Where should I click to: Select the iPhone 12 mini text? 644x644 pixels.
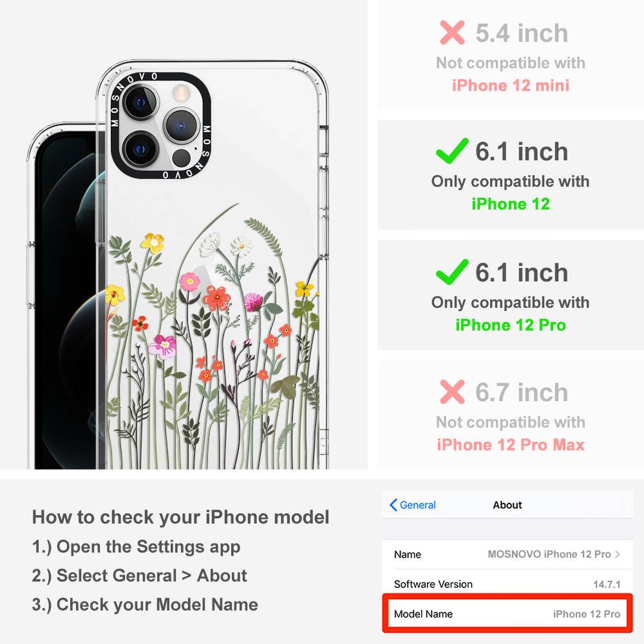click(x=511, y=86)
